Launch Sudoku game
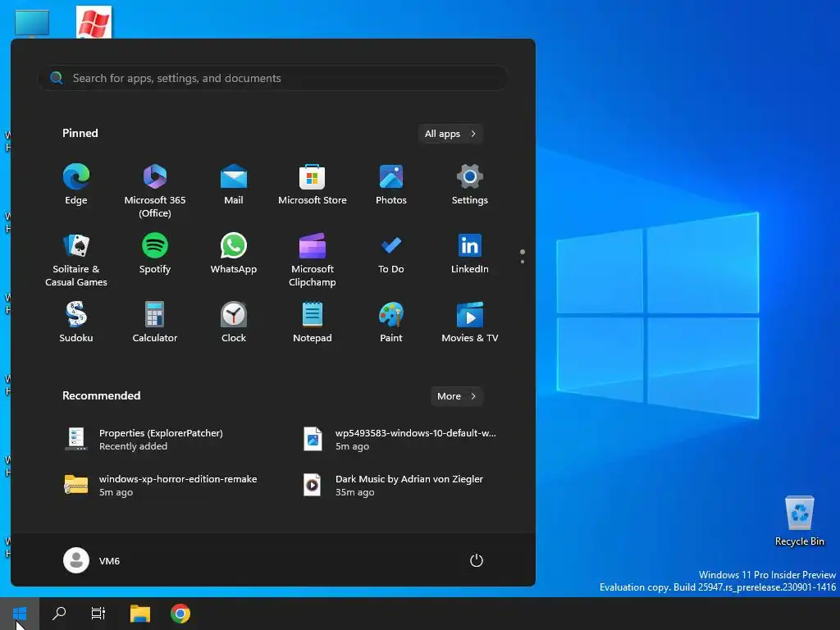Viewport: 840px width, 630px height. [x=76, y=322]
